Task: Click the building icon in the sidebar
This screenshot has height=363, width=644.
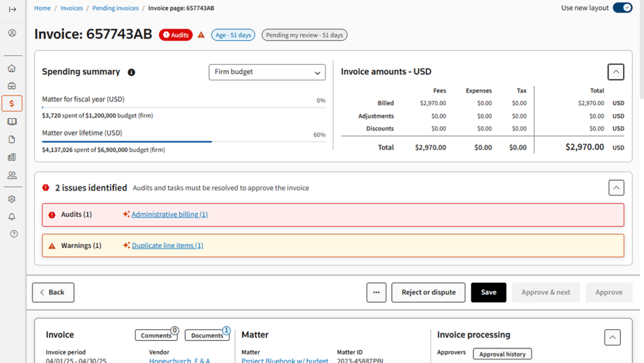Action: (x=11, y=157)
